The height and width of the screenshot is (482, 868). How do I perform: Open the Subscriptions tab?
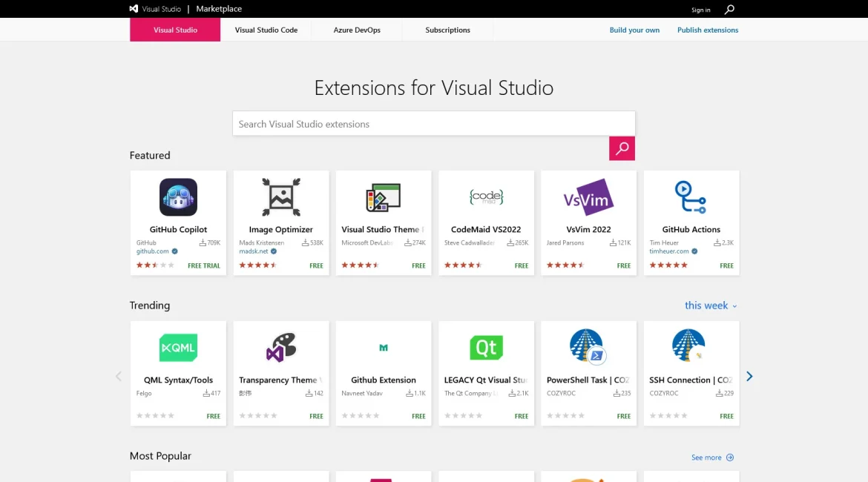point(448,30)
